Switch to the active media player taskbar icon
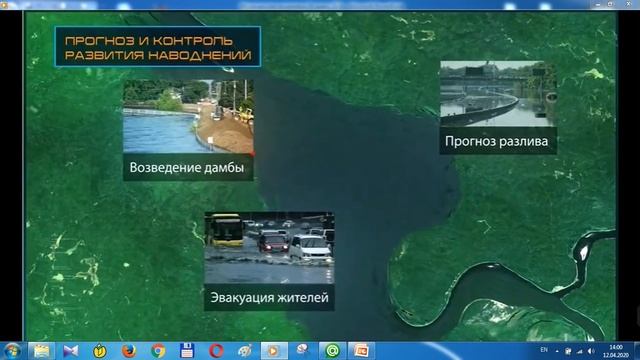This screenshot has width=640, height=360. [274, 351]
